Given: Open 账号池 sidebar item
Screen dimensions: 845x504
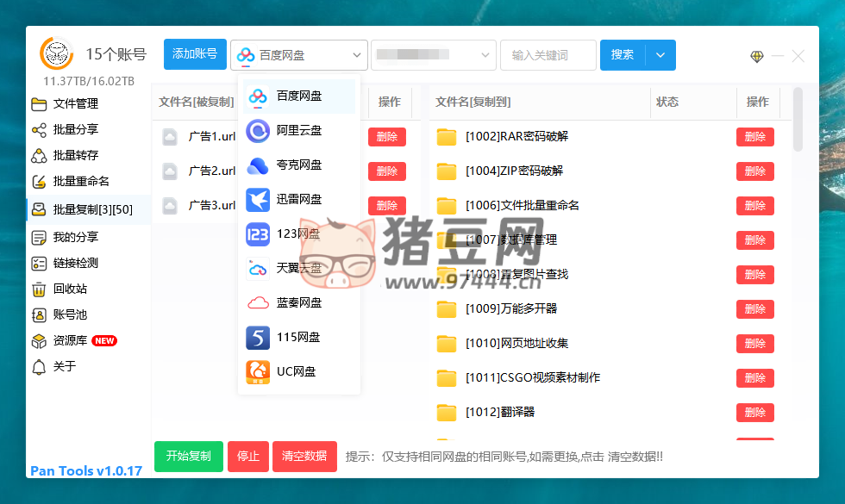Looking at the screenshot, I should pos(70,315).
